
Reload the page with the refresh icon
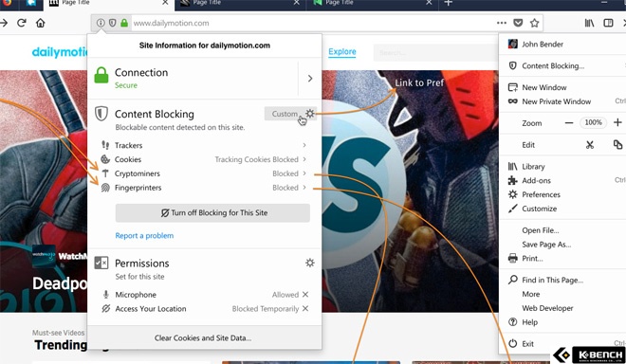22,23
